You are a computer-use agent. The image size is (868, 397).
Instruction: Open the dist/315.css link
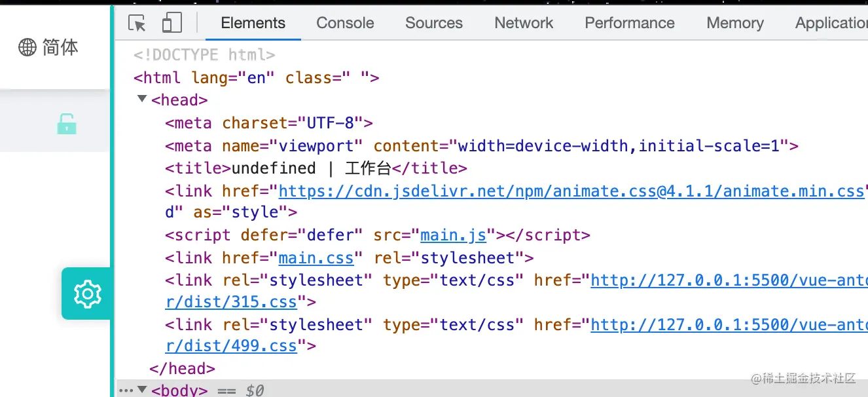coord(231,302)
